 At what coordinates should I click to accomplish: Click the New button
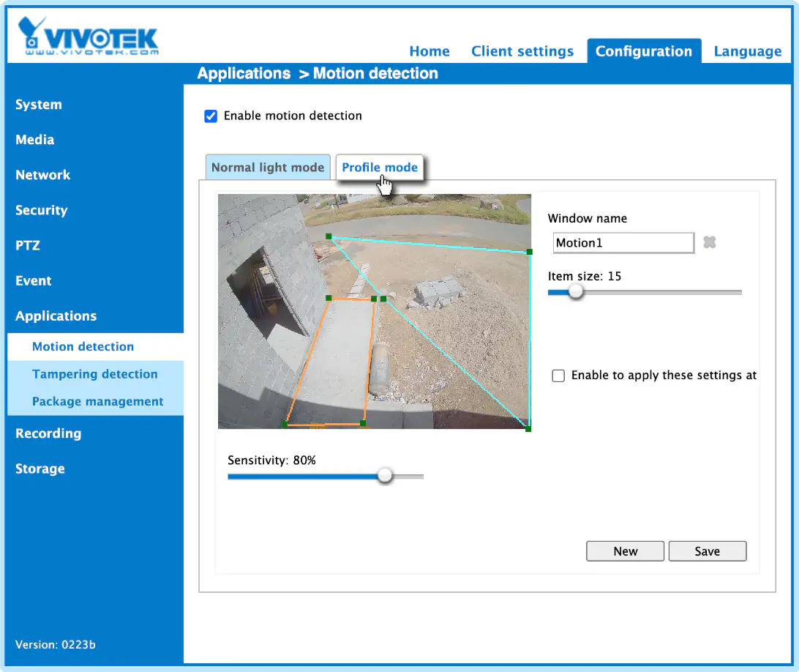[x=626, y=551]
